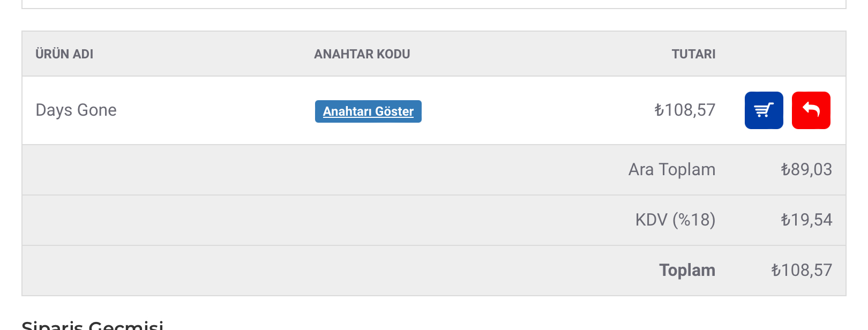The height and width of the screenshot is (330, 868).
Task: Click the tax amount ₺19,54
Action: [806, 220]
